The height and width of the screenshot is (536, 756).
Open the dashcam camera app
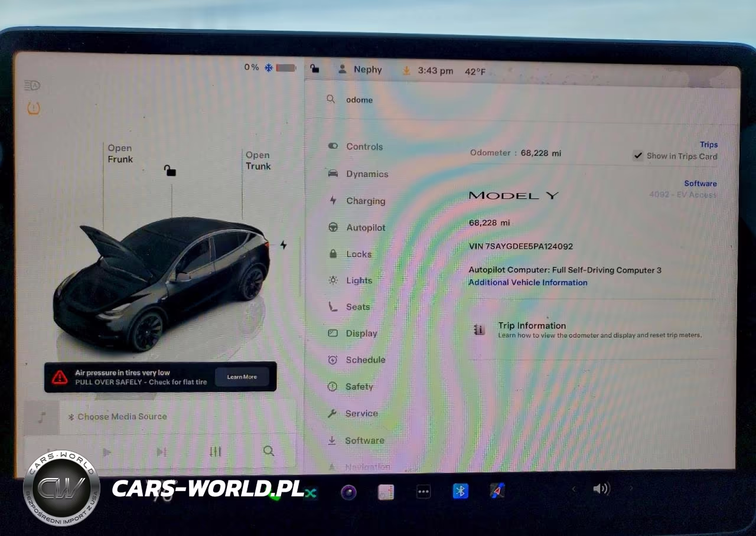[348, 492]
